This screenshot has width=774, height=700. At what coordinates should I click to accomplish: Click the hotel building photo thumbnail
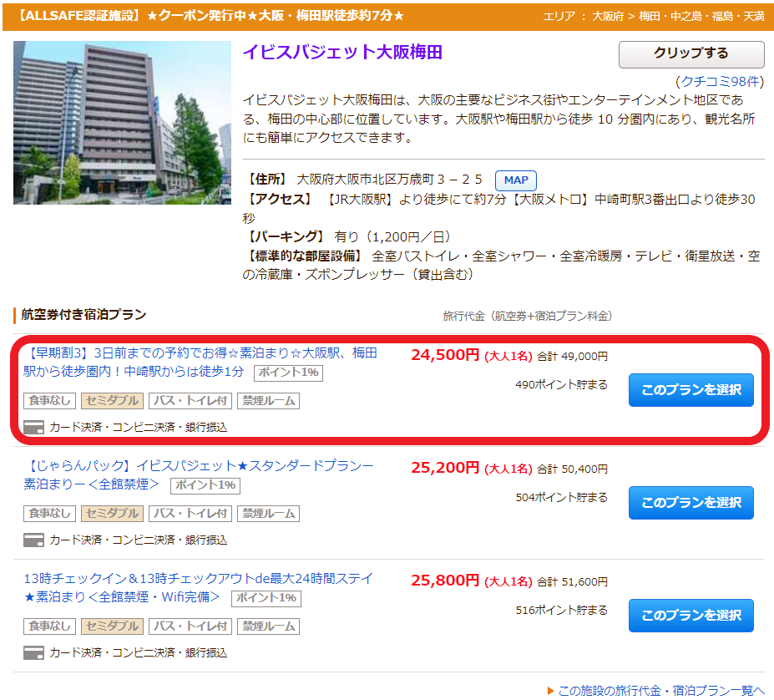tap(122, 123)
